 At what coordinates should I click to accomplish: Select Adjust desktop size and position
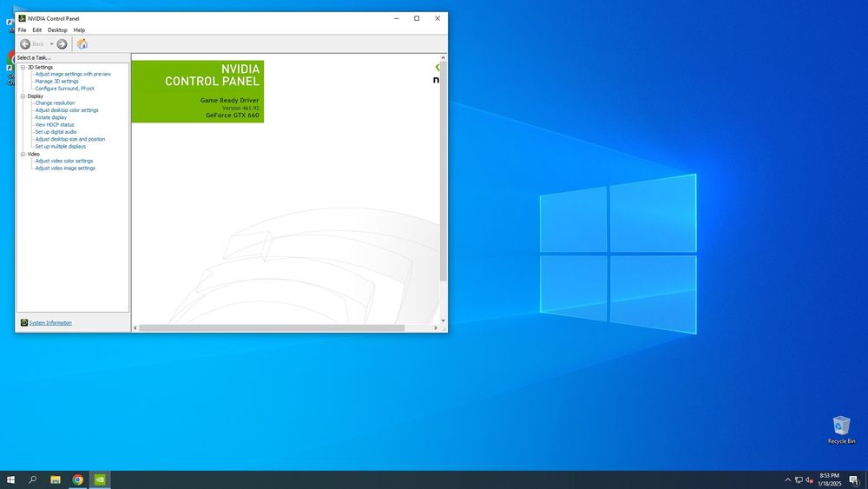tap(70, 139)
